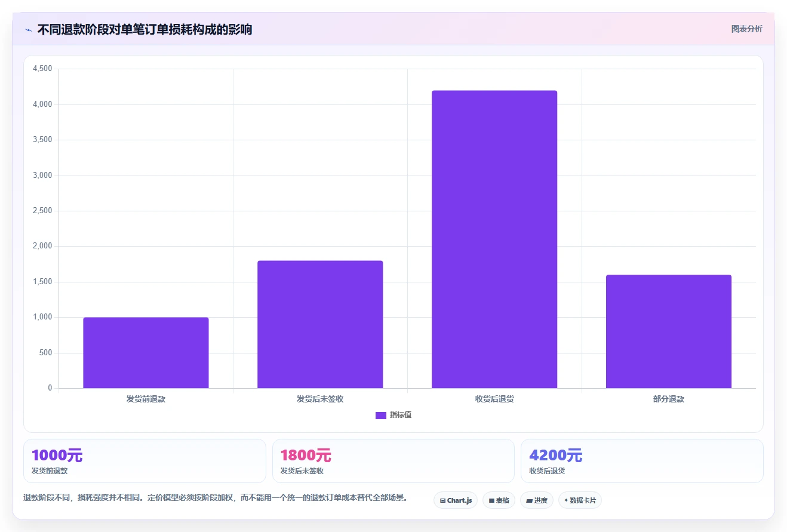Image resolution: width=787 pixels, height=532 pixels.
Task: Click the 进度 tag chip
Action: click(537, 500)
